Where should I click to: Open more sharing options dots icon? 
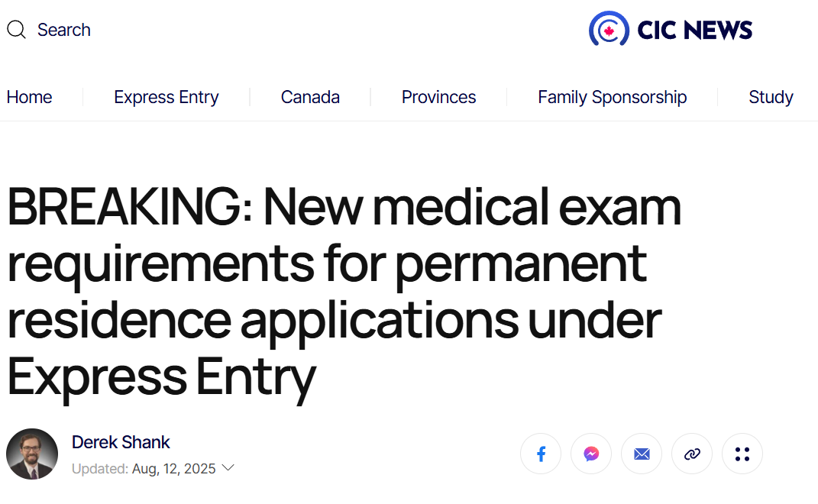pyautogui.click(x=742, y=454)
